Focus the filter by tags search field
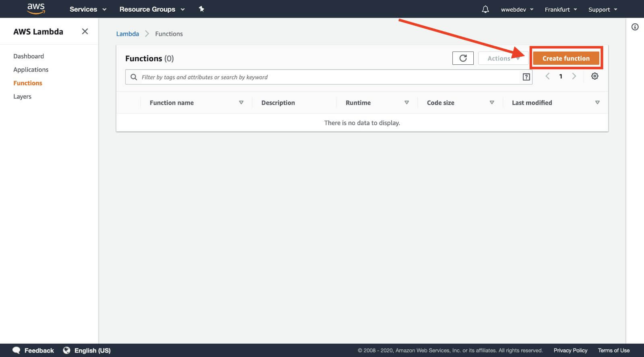Image resolution: width=644 pixels, height=357 pixels. pyautogui.click(x=329, y=77)
